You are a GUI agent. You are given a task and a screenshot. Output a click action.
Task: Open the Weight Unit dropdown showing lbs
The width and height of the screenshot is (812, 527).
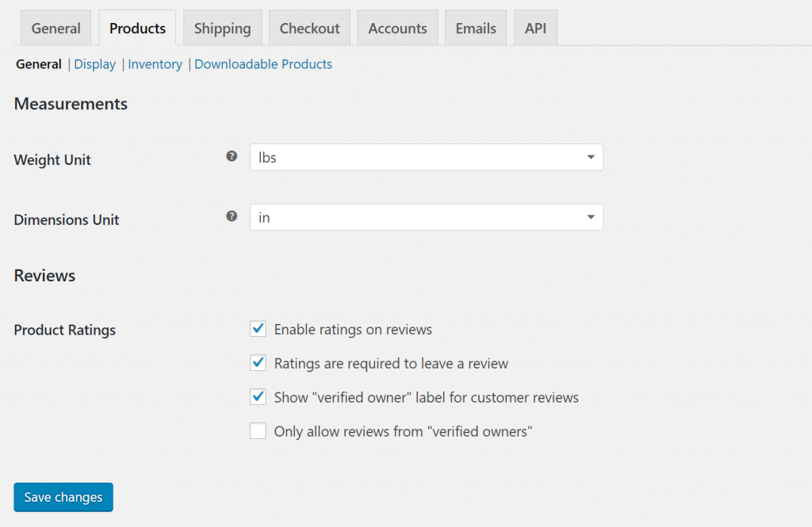pos(426,157)
